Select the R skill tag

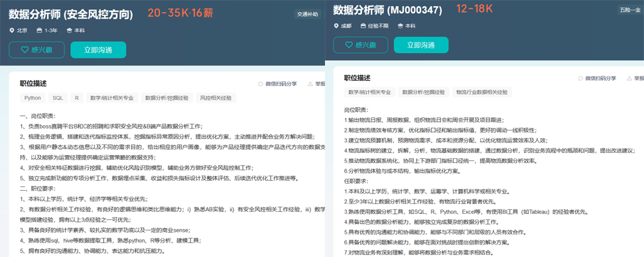pos(76,98)
